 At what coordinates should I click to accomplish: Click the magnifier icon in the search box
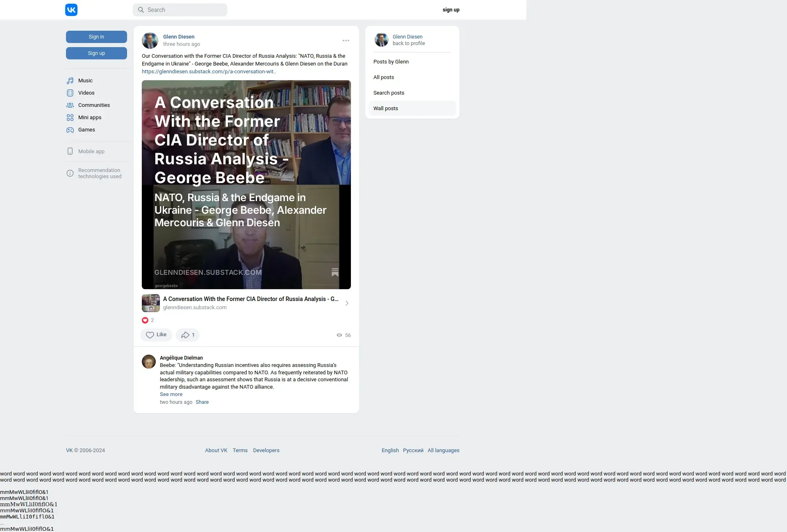tap(141, 10)
